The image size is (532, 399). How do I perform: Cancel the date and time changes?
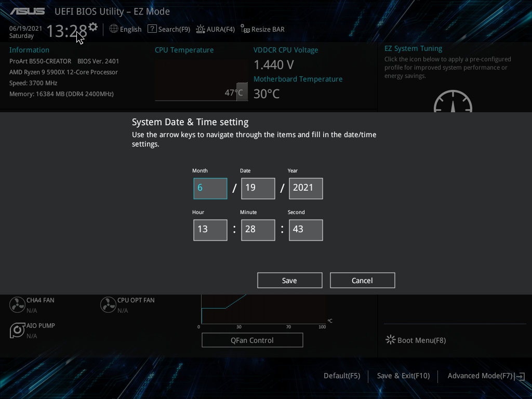pyautogui.click(x=362, y=280)
